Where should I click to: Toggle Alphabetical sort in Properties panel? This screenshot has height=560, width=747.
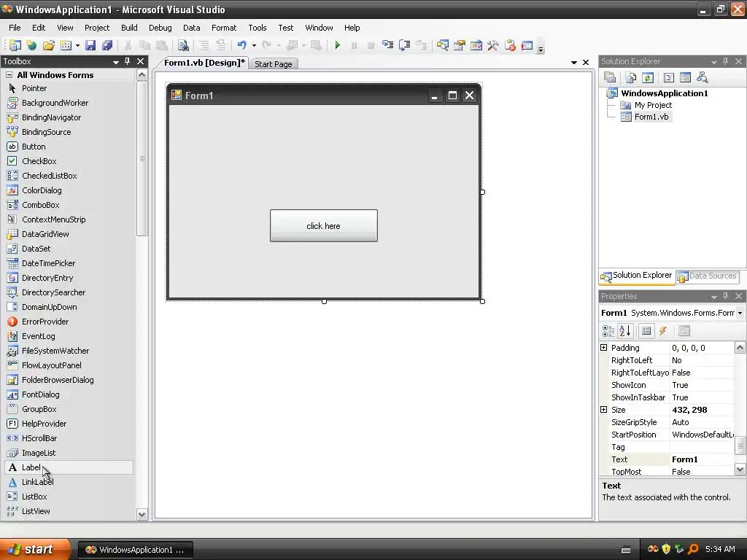click(625, 330)
